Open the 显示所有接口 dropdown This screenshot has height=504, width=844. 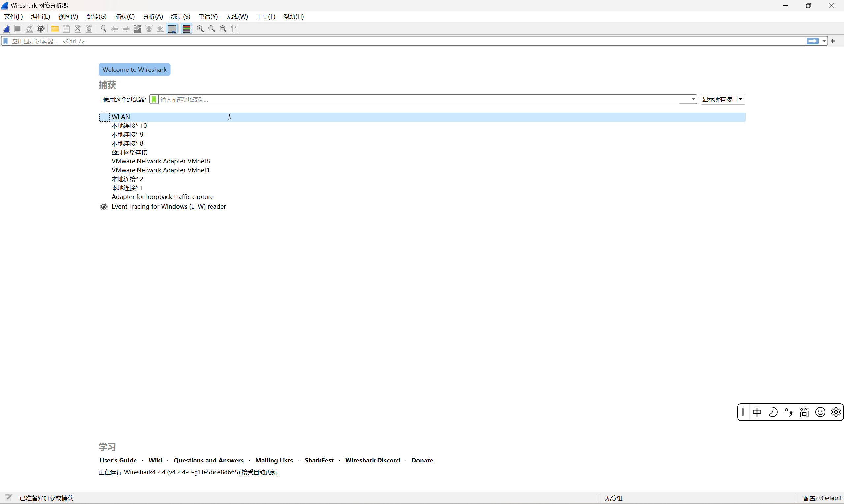(723, 99)
